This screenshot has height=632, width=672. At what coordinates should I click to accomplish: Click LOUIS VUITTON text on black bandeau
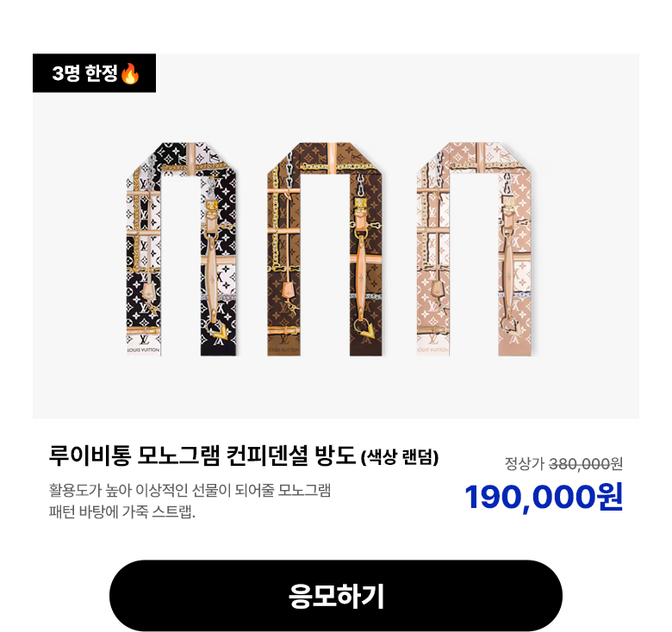[x=143, y=350]
